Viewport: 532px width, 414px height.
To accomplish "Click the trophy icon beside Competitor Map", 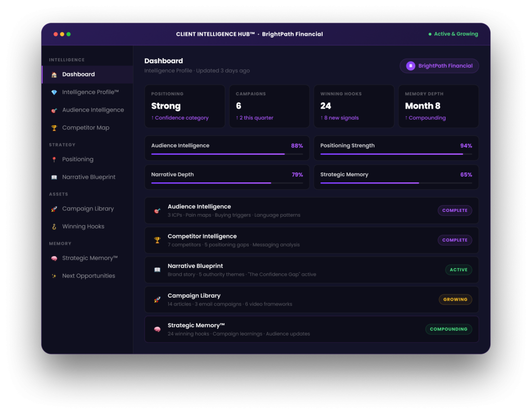I will click(54, 128).
